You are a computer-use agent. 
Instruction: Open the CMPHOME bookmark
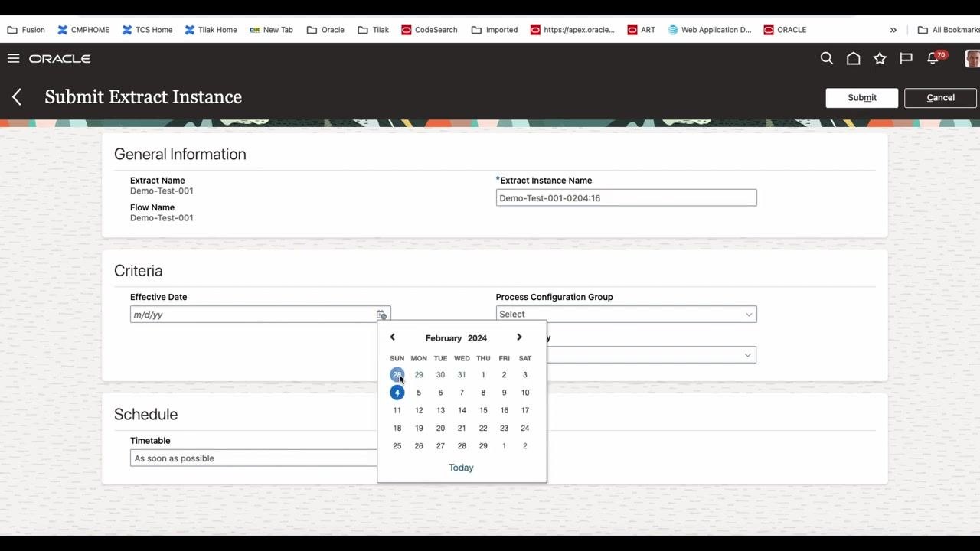point(83,30)
